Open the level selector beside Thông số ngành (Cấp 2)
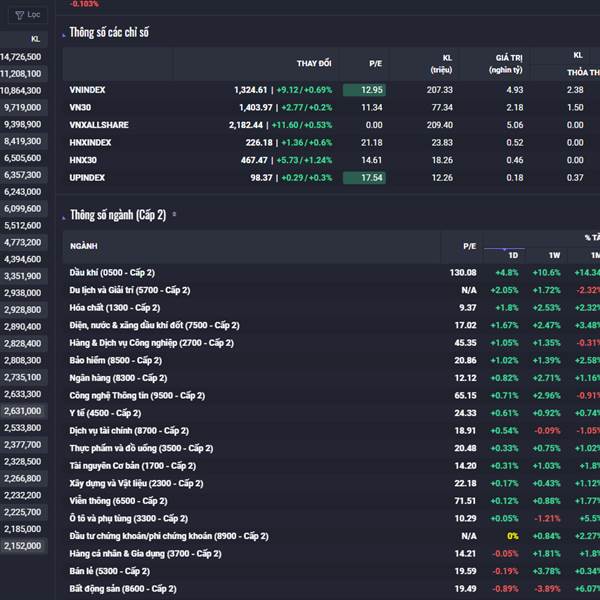The height and width of the screenshot is (600, 600). pyautogui.click(x=174, y=214)
